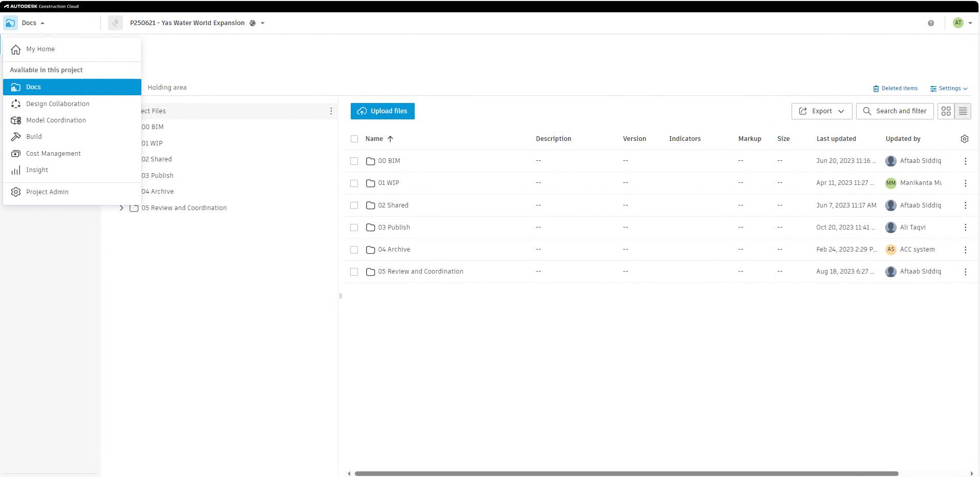Open more options for 02 Shared row
980x477 pixels.
pyautogui.click(x=965, y=205)
